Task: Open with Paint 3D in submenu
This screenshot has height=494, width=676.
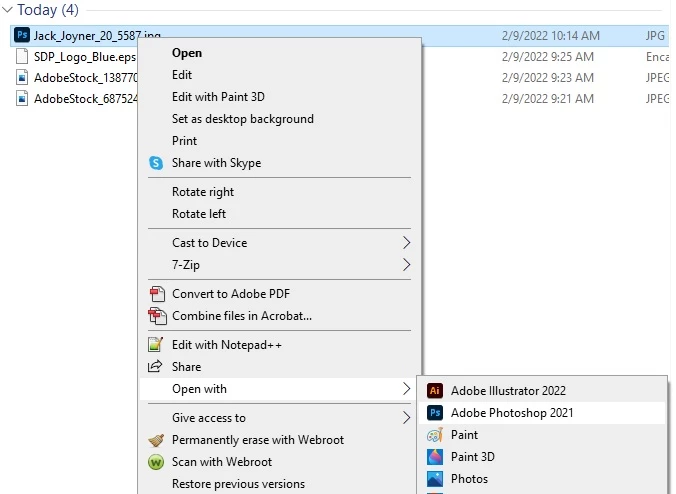Action: click(x=542, y=457)
